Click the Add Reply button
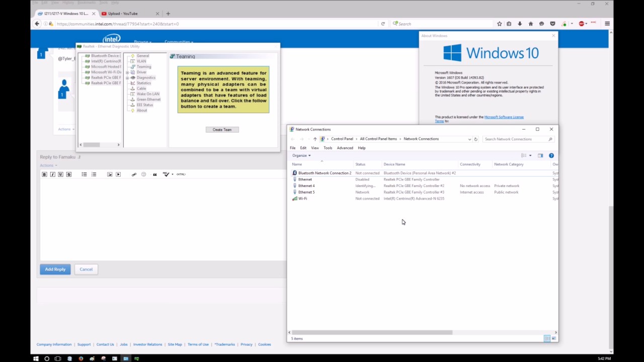Image resolution: width=644 pixels, height=362 pixels. tap(55, 269)
